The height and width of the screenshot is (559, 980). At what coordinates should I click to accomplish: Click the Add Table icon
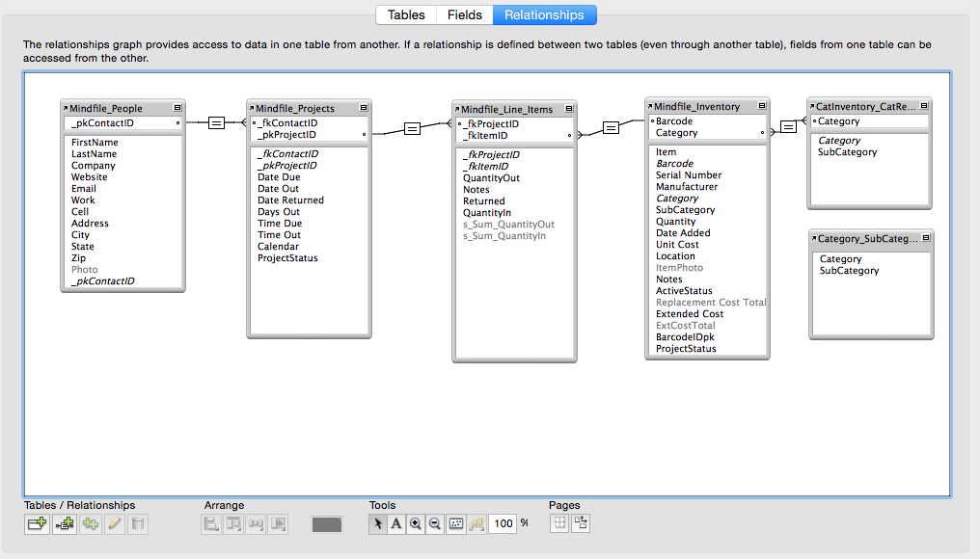tap(37, 523)
